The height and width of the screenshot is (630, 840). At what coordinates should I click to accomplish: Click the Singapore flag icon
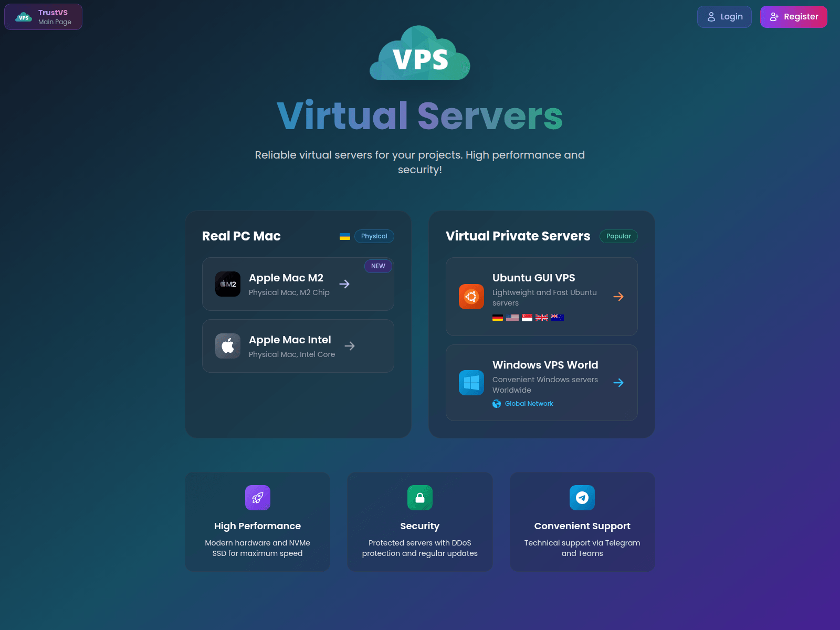point(527,318)
